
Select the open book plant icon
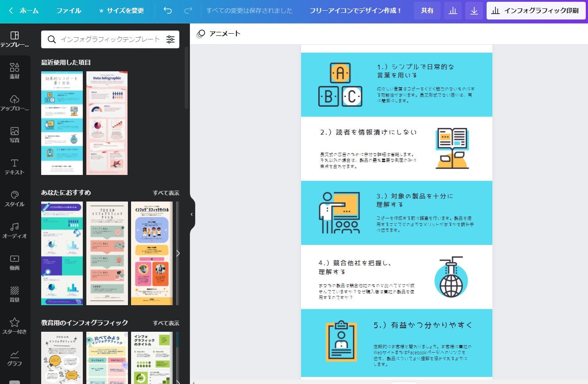(452, 148)
